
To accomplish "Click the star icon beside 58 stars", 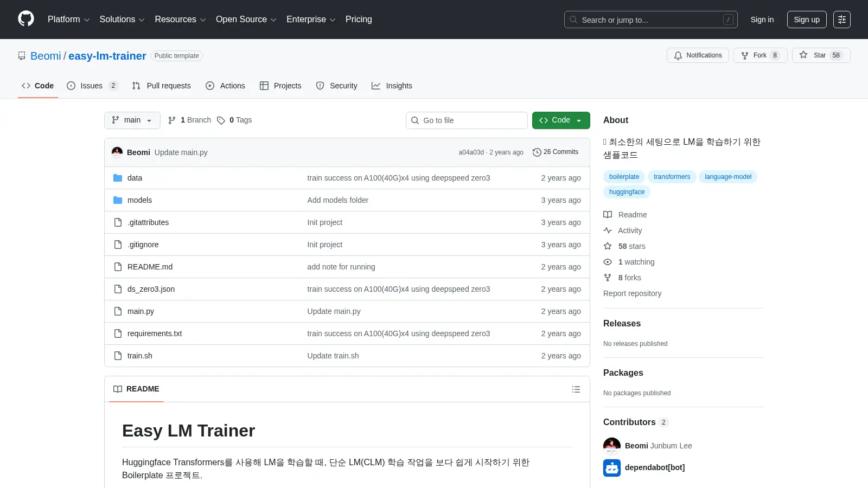I will pos(608,246).
